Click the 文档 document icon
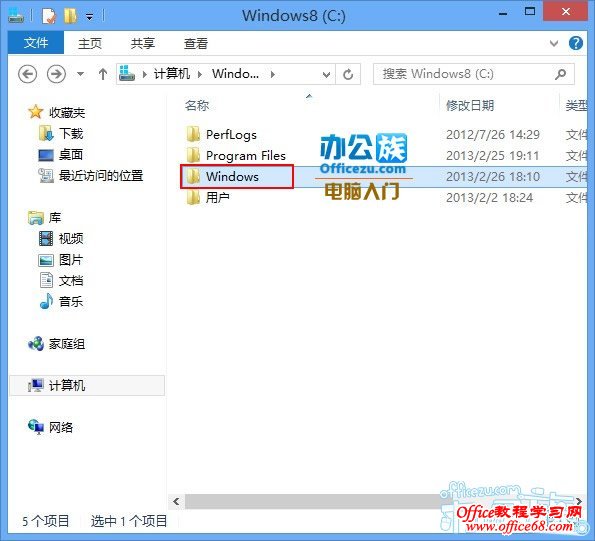595x541 pixels. pos(46,280)
